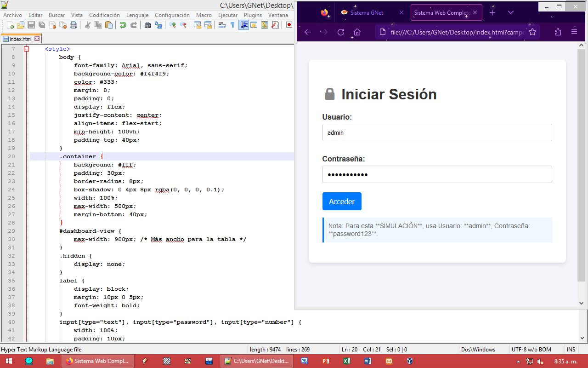Click the Save file icon in Notepad++ toolbar

31,25
